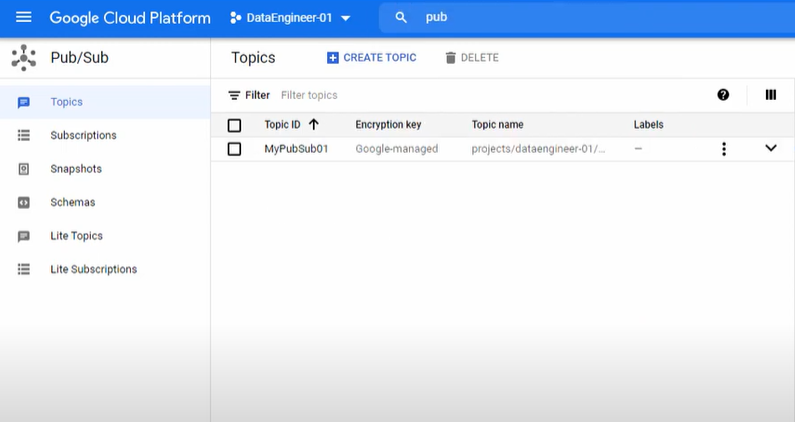This screenshot has width=795, height=422.
Task: Go to Topics in the sidebar
Action: click(x=105, y=102)
